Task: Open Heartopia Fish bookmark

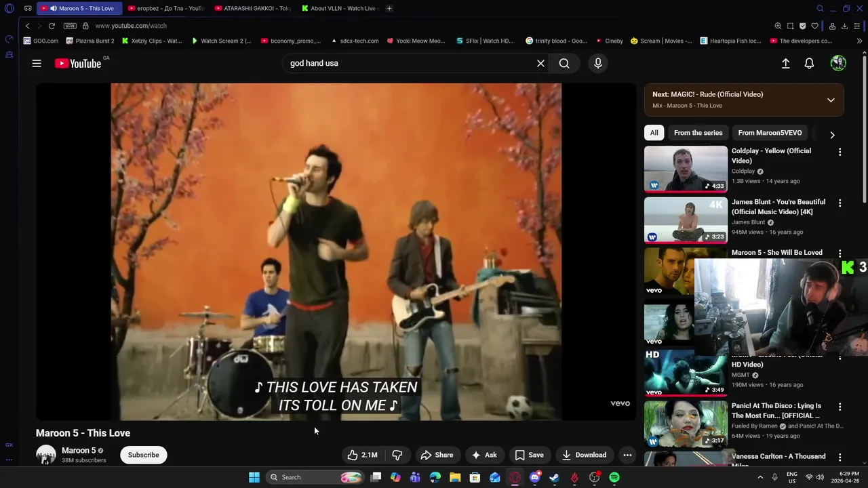Action: [x=730, y=41]
